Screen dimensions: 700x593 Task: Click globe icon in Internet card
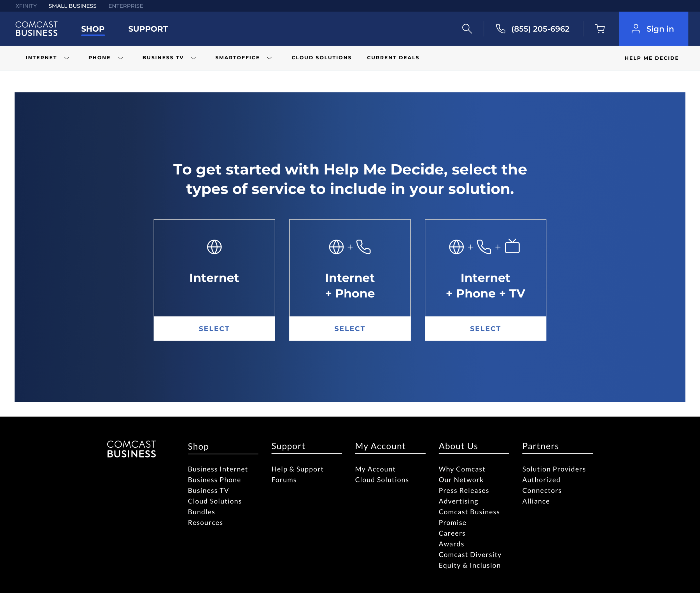214,247
